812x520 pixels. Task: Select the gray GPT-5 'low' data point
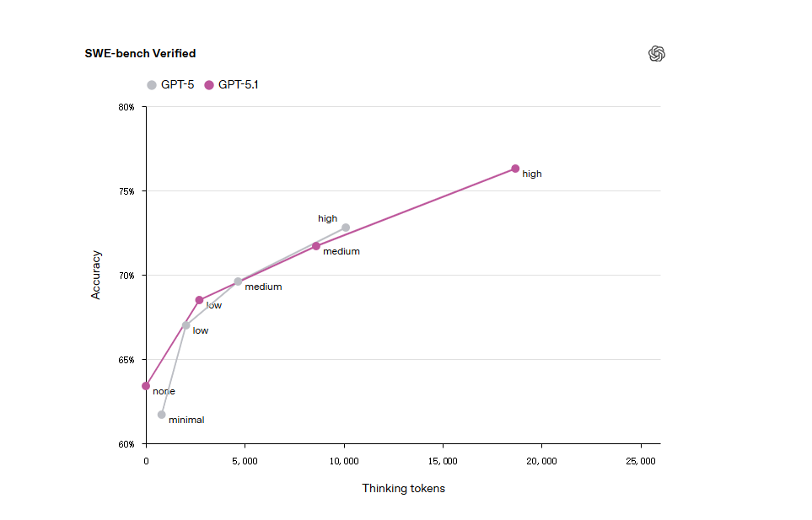coord(186,325)
